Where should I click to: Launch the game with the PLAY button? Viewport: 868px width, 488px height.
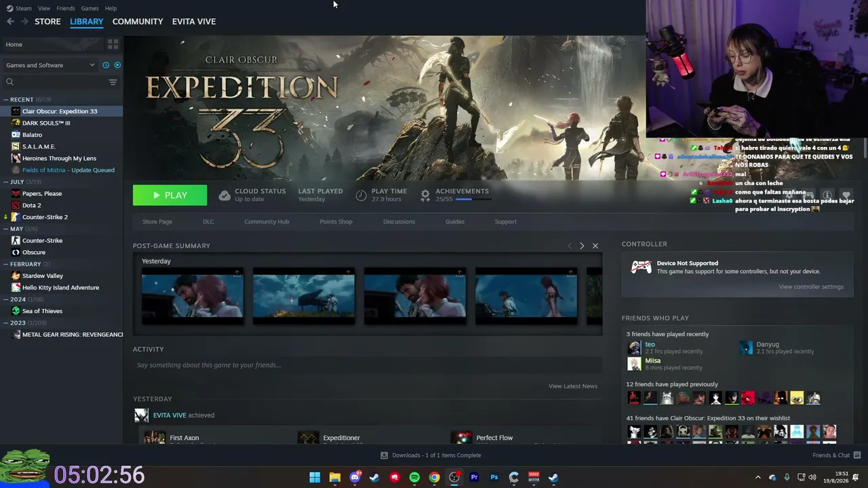(170, 195)
